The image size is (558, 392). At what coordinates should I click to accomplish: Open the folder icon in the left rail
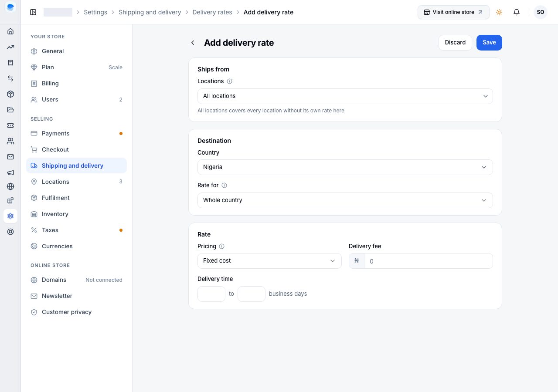10,110
